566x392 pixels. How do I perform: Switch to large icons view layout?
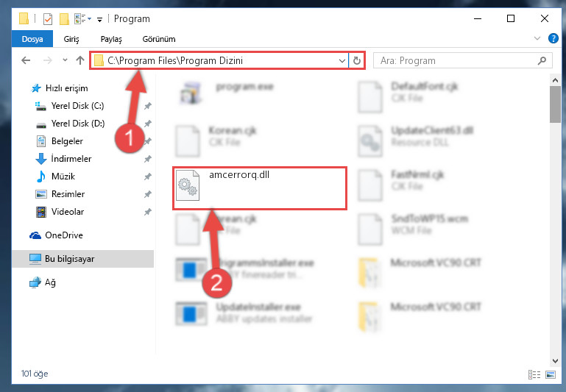[x=551, y=374]
